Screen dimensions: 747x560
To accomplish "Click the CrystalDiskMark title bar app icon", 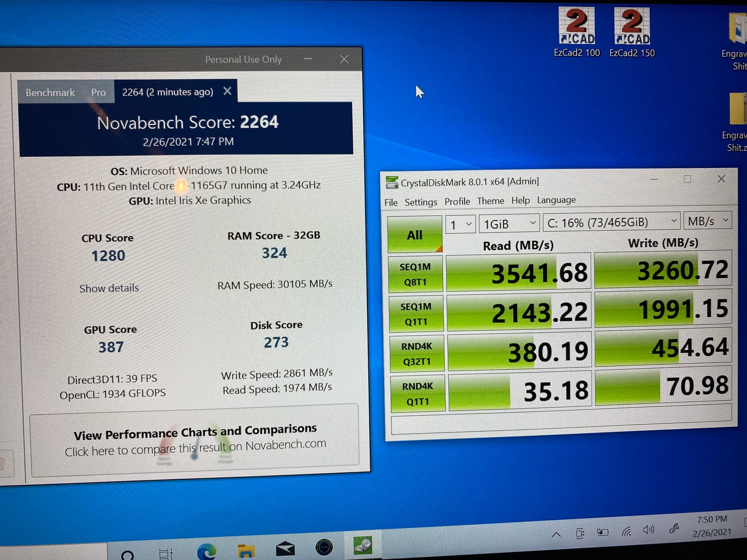I will (x=392, y=182).
